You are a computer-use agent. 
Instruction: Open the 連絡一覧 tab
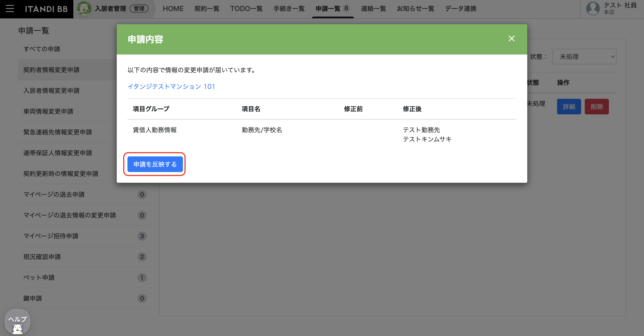pos(373,9)
